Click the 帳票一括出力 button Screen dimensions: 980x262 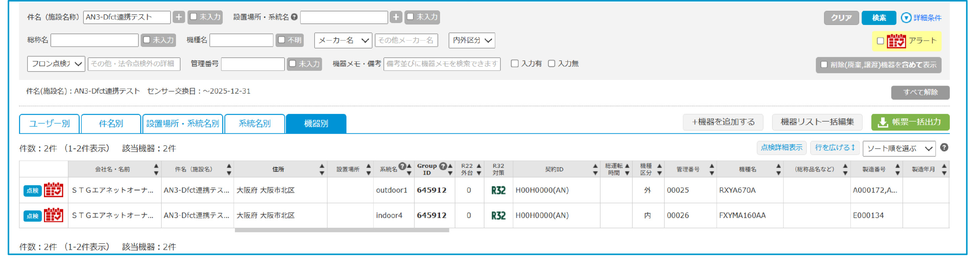pyautogui.click(x=910, y=122)
